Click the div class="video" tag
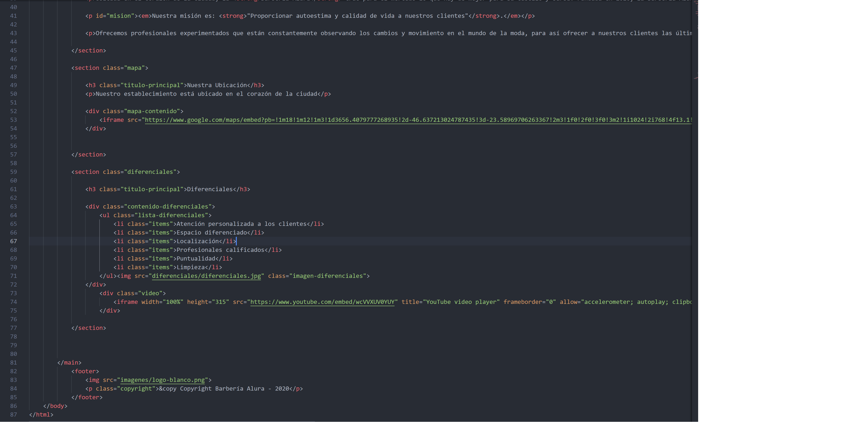The image size is (868, 433). click(x=133, y=293)
